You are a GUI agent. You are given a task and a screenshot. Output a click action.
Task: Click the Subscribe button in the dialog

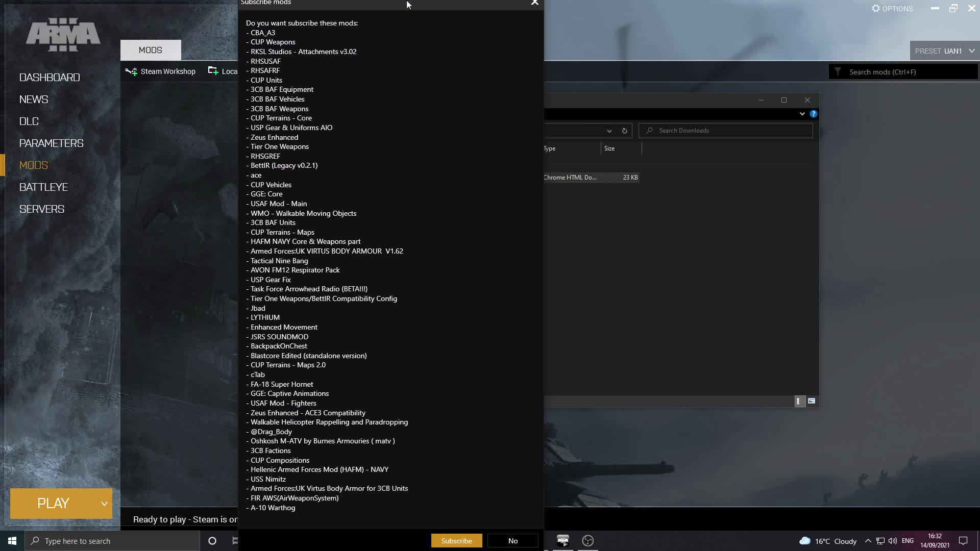click(x=456, y=541)
